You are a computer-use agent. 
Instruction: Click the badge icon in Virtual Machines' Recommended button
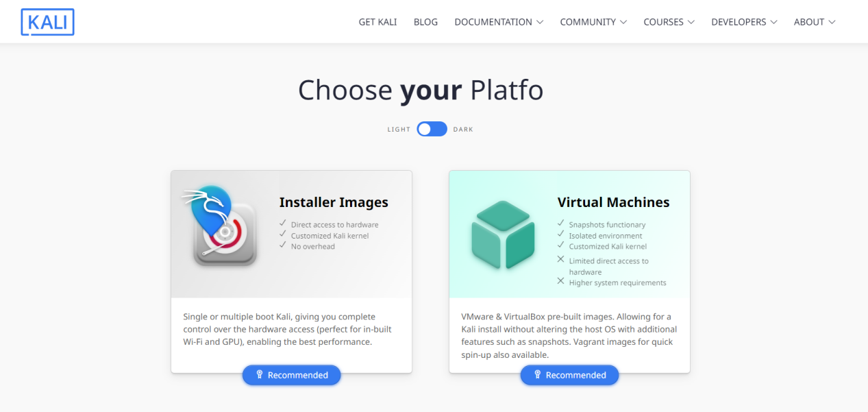coord(538,375)
